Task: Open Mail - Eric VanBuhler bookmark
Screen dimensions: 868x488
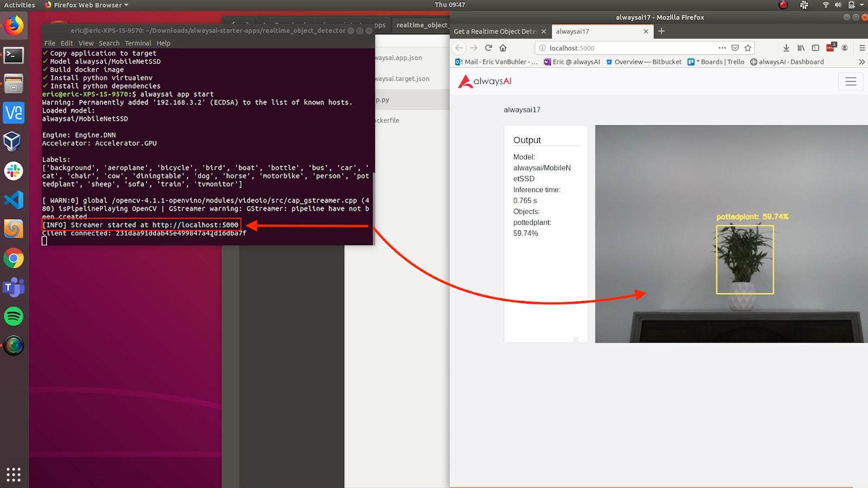Action: pos(496,62)
